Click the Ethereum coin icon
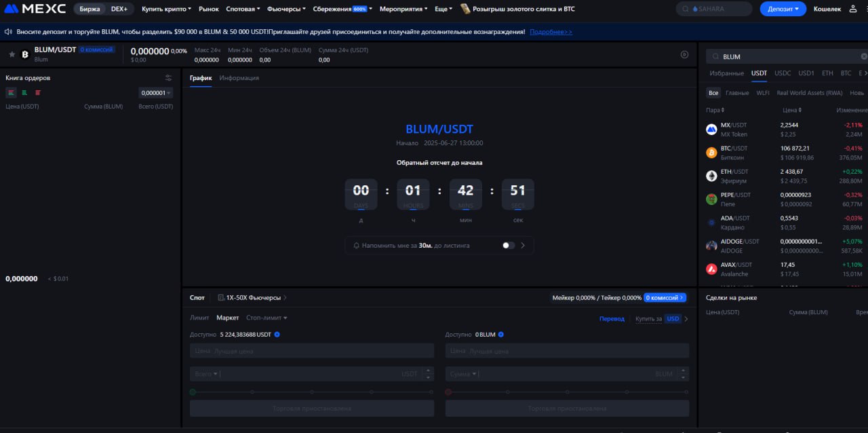The width and height of the screenshot is (868, 433). (711, 176)
